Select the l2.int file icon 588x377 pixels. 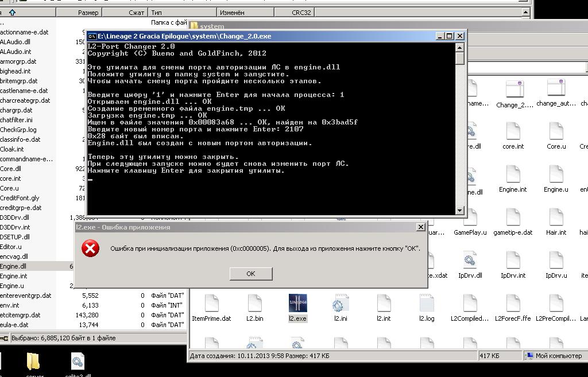384,303
